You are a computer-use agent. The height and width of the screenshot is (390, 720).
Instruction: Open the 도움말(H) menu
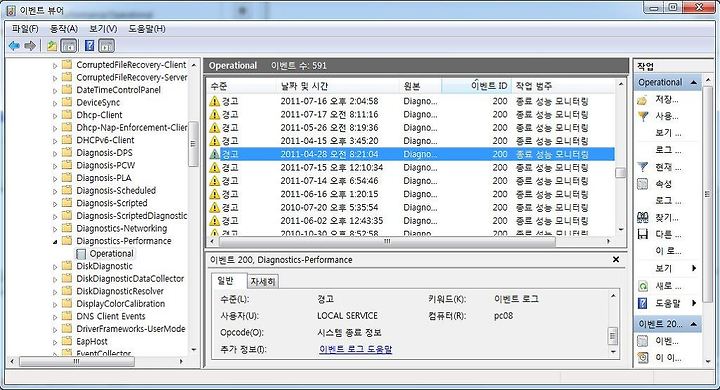click(146, 28)
